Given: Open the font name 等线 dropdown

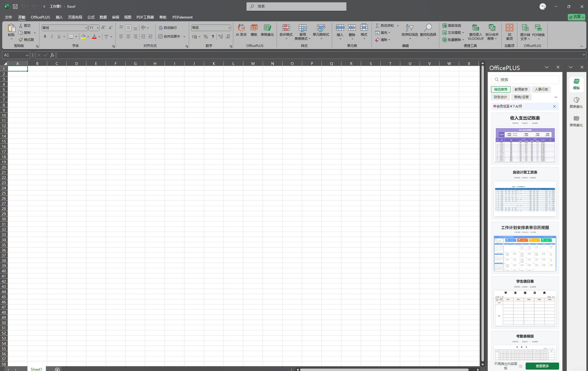Looking at the screenshot, I should coord(86,28).
